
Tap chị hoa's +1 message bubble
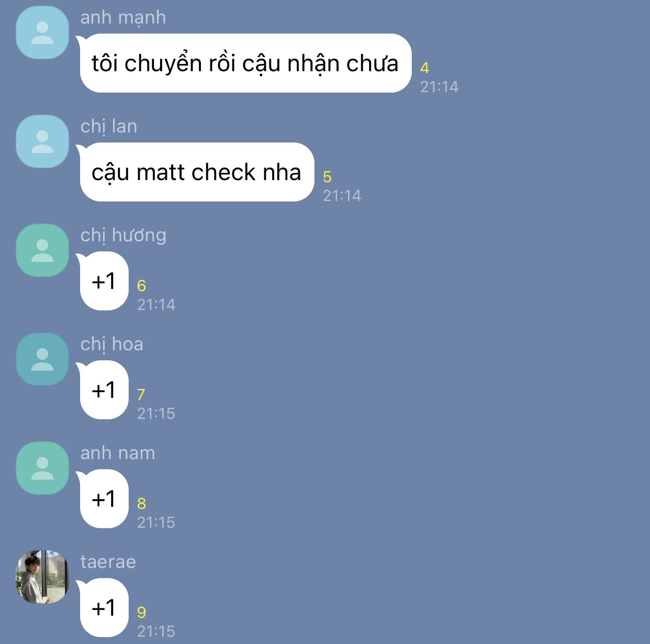[x=104, y=390]
